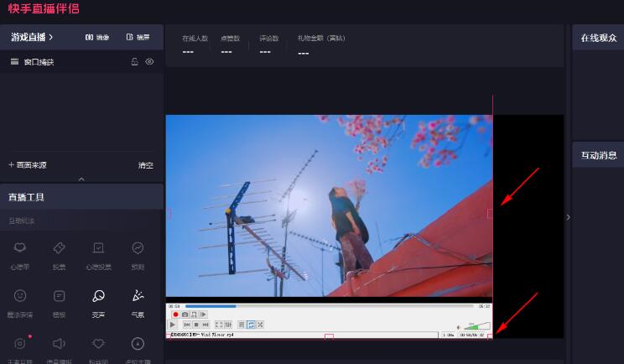Clear all sources with 清空
This screenshot has height=364, width=624.
point(146,165)
